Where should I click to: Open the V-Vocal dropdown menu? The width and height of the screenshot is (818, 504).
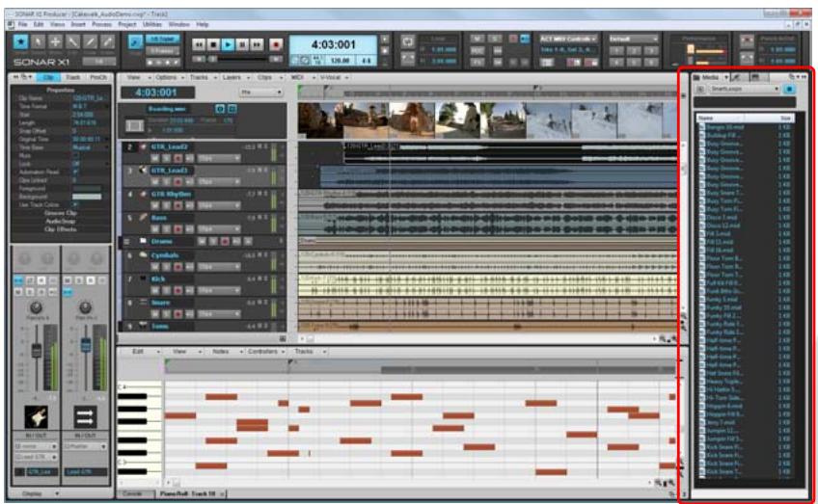coord(334,77)
